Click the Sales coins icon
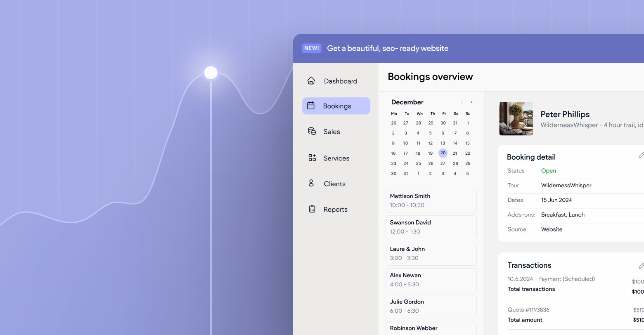This screenshot has height=335, width=644. pos(312,131)
